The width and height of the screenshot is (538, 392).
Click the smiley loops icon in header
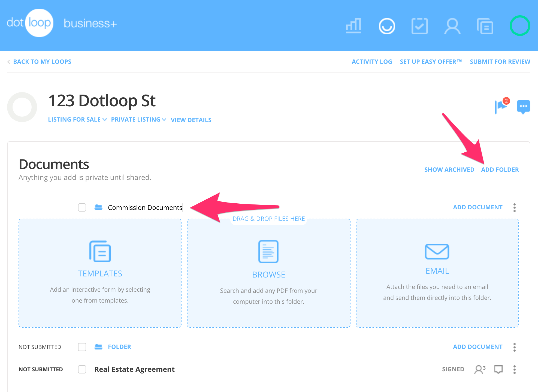[x=387, y=26]
